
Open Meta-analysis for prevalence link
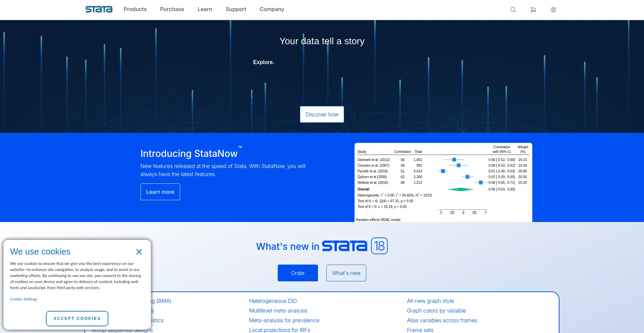(x=284, y=321)
